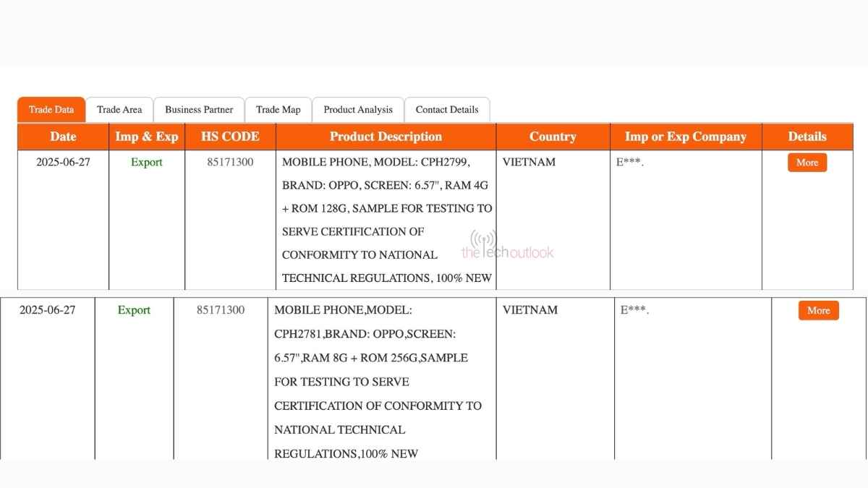Select the Business Partner tab

pyautogui.click(x=199, y=110)
